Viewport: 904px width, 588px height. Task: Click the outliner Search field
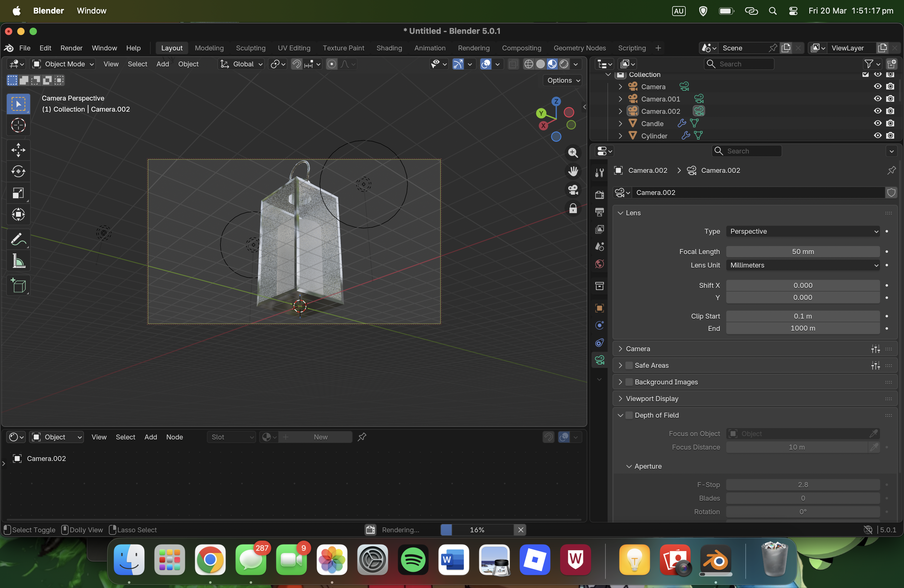click(739, 64)
